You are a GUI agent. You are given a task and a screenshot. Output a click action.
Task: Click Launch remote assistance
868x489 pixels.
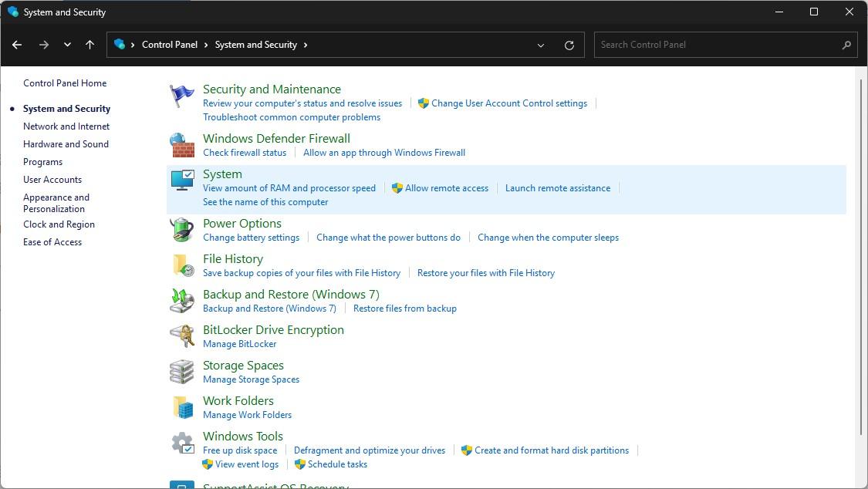click(x=557, y=188)
